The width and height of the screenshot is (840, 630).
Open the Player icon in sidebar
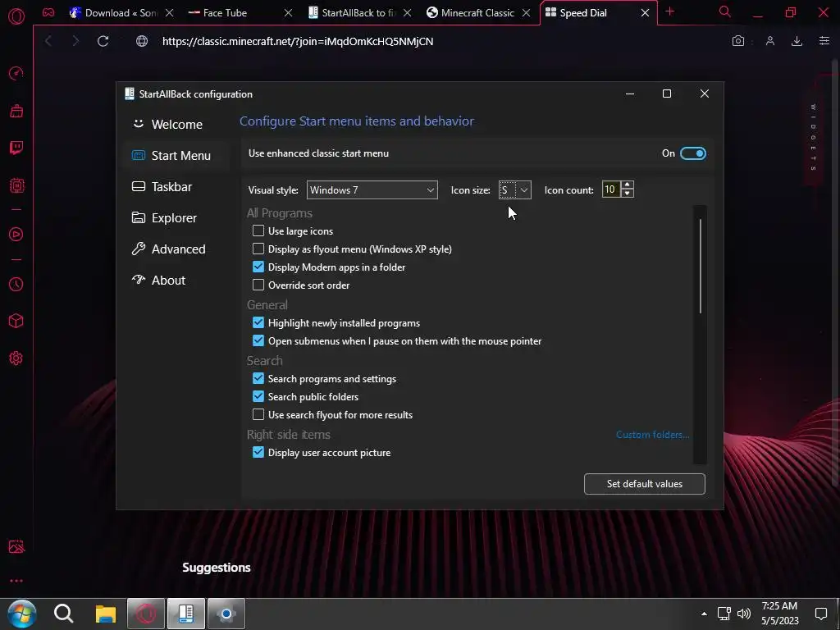click(x=16, y=234)
